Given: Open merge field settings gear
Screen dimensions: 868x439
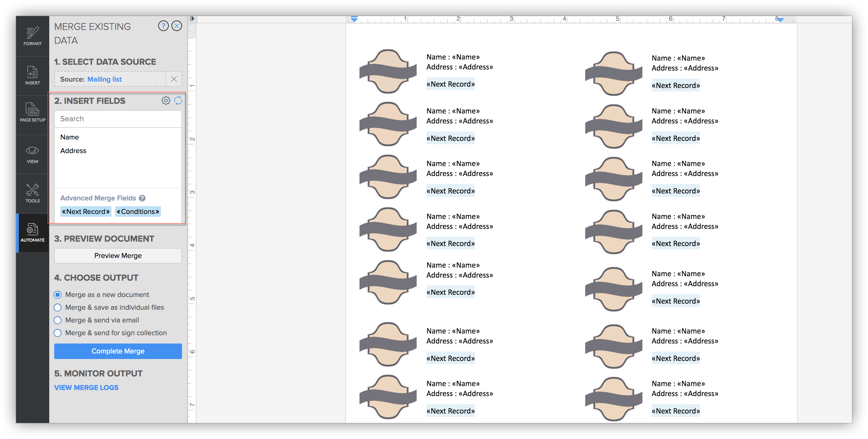Looking at the screenshot, I should (x=166, y=100).
